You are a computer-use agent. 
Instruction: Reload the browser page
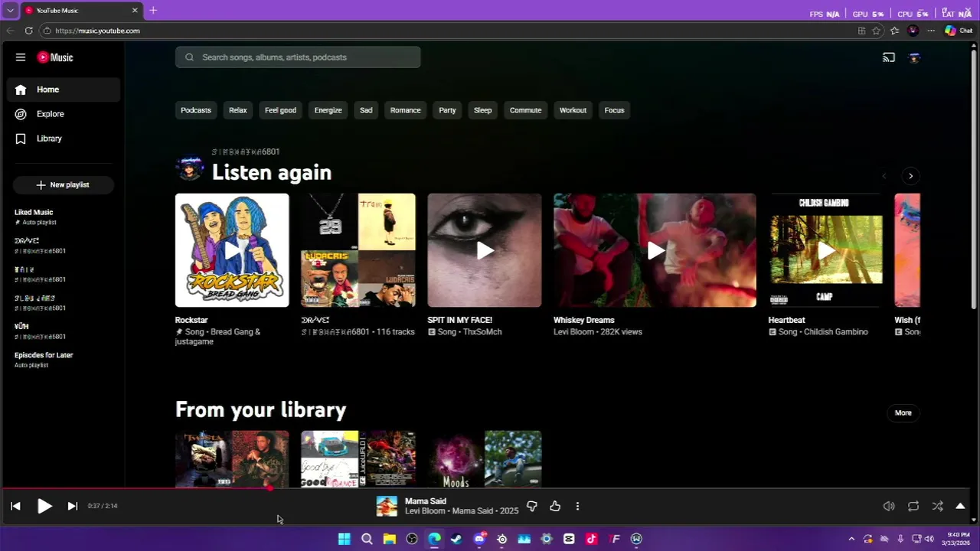click(x=28, y=31)
